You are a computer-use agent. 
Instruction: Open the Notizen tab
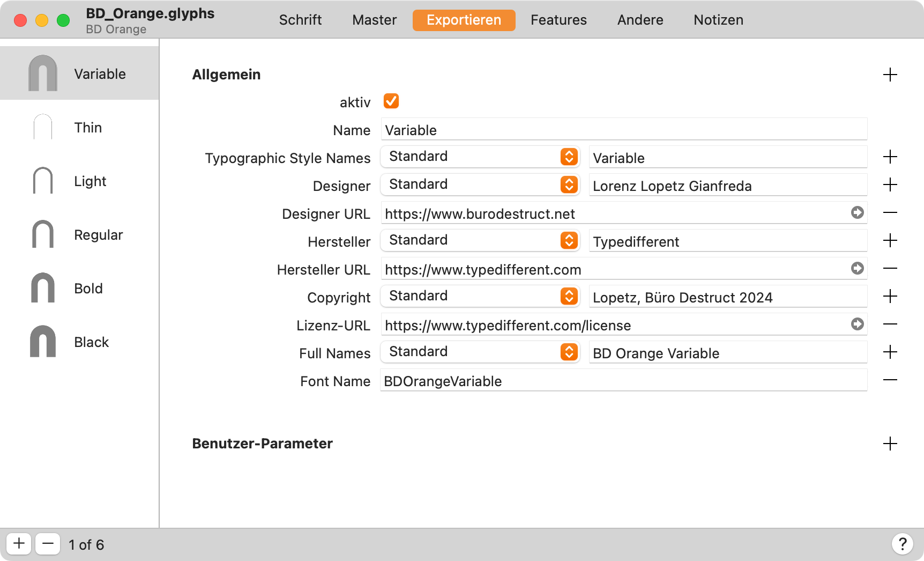coord(718,20)
